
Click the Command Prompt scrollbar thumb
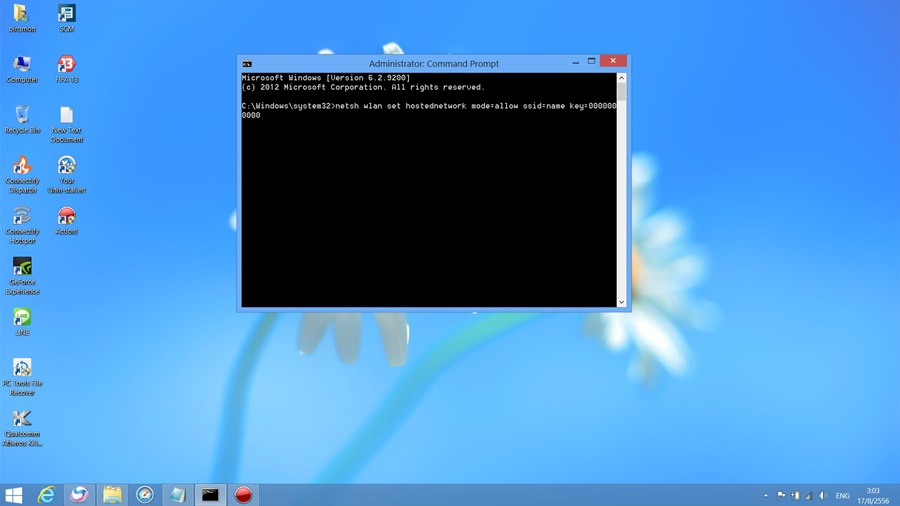pyautogui.click(x=622, y=92)
